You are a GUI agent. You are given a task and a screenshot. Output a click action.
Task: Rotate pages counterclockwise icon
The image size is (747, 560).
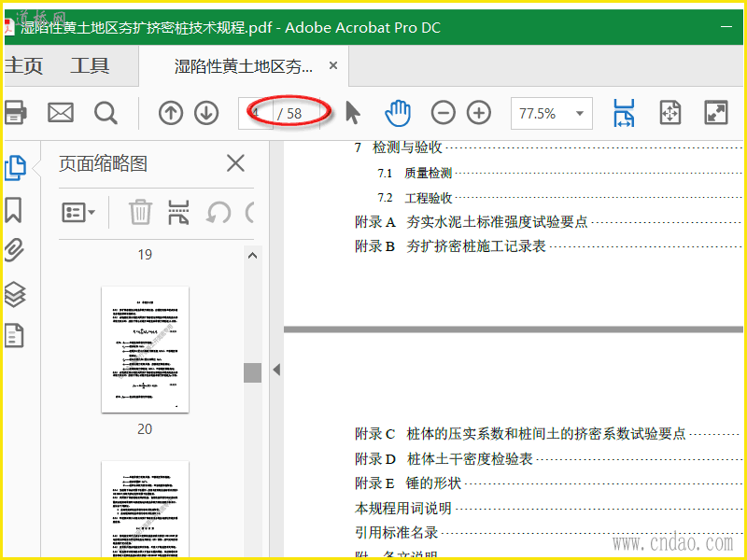point(218,213)
